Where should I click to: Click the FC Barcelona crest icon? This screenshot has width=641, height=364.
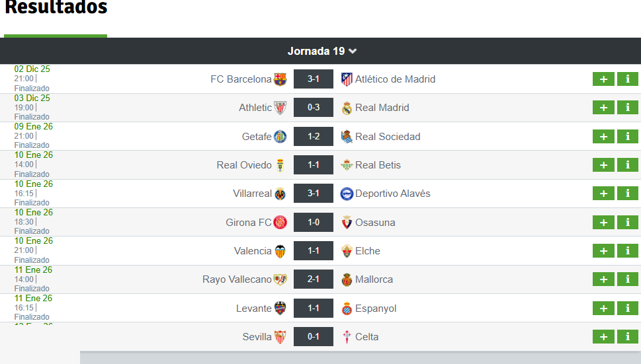(280, 79)
